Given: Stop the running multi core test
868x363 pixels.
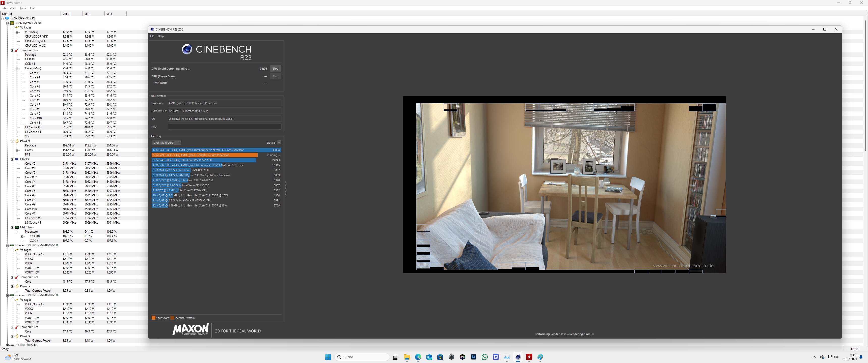Looking at the screenshot, I should click(275, 69).
